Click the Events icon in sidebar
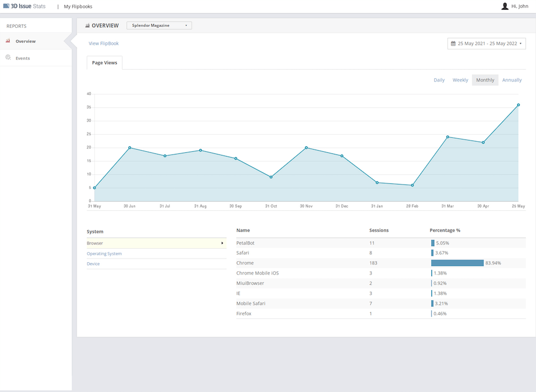536x392 pixels. point(8,57)
